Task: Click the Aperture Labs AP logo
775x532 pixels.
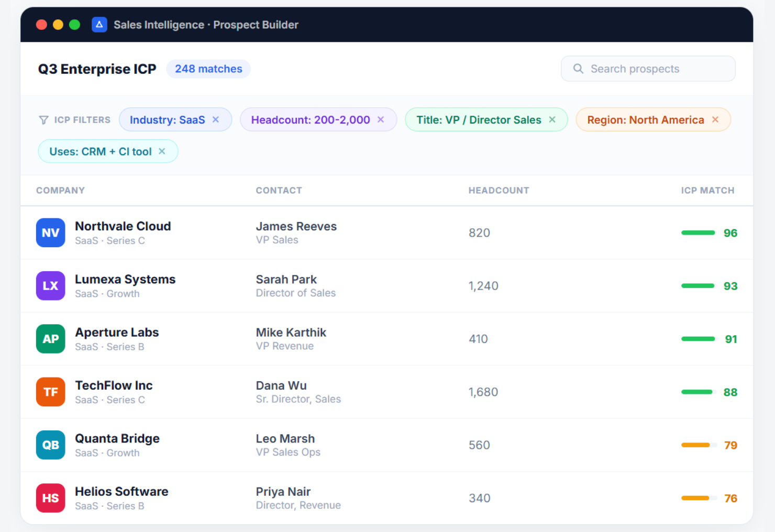Action: (51, 339)
